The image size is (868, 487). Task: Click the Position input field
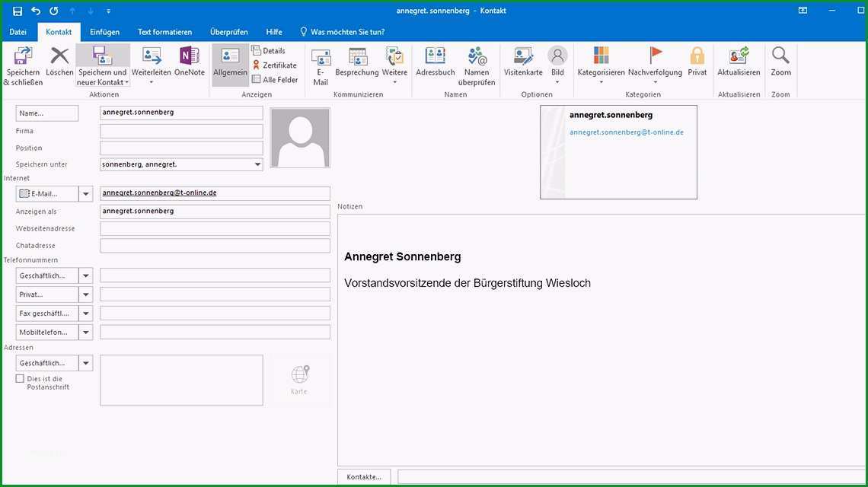pos(181,148)
